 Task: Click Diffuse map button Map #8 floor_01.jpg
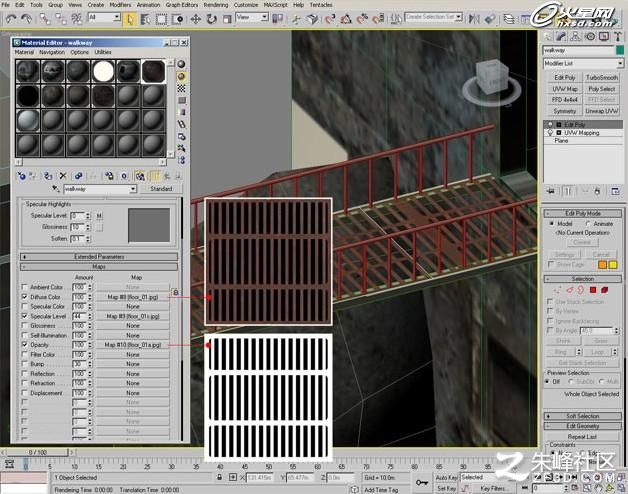click(133, 297)
